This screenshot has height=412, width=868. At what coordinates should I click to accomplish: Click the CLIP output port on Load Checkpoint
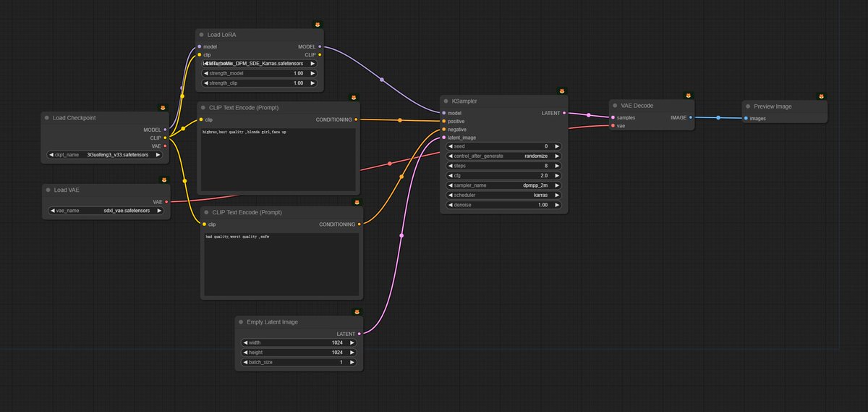point(166,138)
